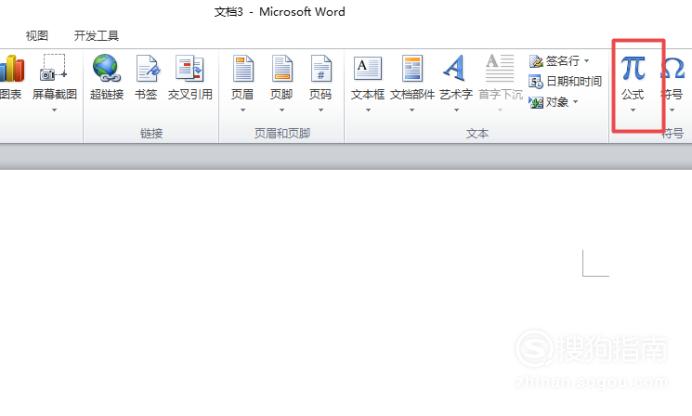This screenshot has width=692, height=416.
Task: Open 交叉引用 cross-reference tool
Action: [x=190, y=68]
